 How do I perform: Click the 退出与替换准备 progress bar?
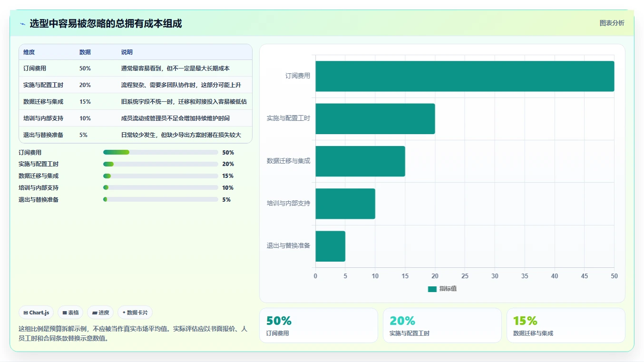[160, 199]
